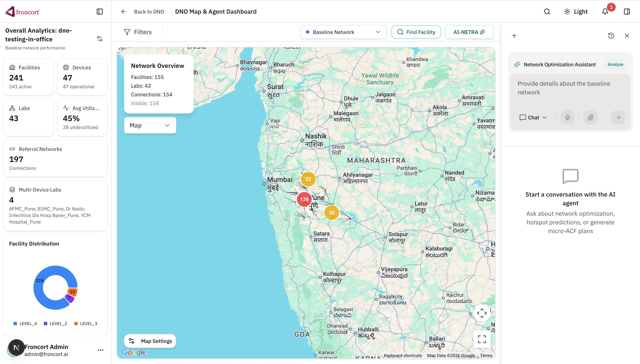Open the Chat mode dropdown

(533, 117)
